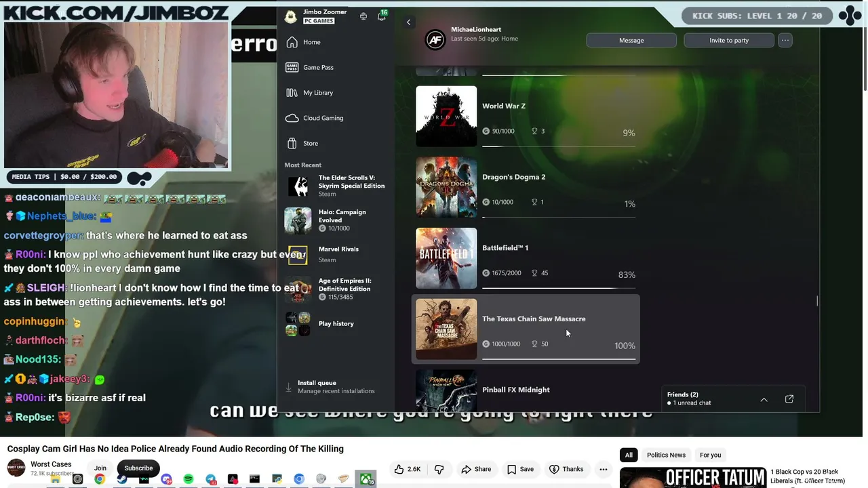This screenshot has width=868, height=488.
Task: Go back using the profile page arrow
Action: [x=408, y=22]
